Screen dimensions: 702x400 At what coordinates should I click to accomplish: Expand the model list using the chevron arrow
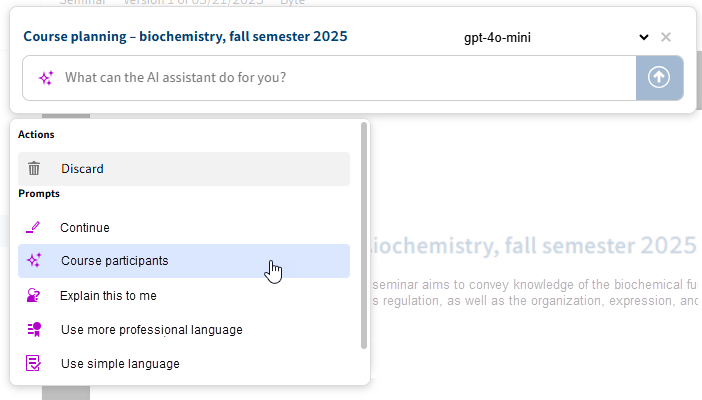pos(644,37)
